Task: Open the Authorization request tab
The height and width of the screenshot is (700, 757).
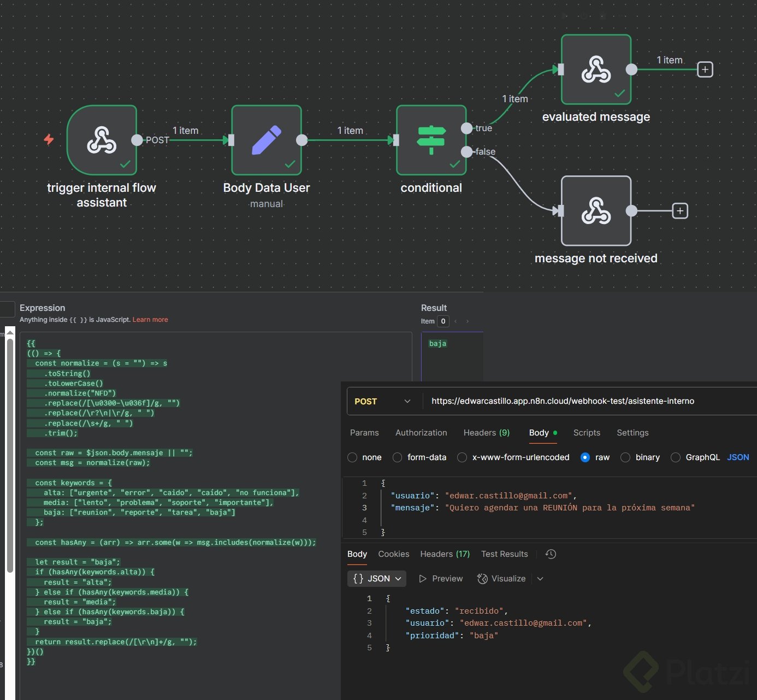Action: (x=421, y=433)
